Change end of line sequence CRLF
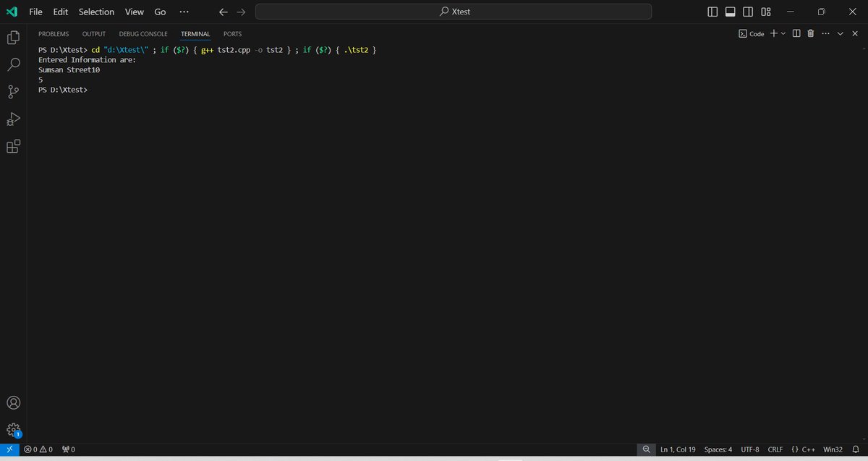 (775, 449)
